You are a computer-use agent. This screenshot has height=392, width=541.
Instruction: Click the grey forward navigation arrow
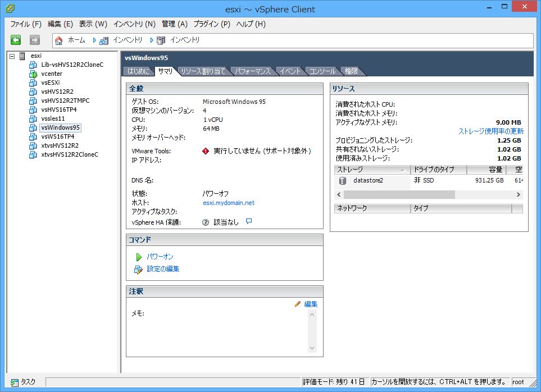[34, 40]
